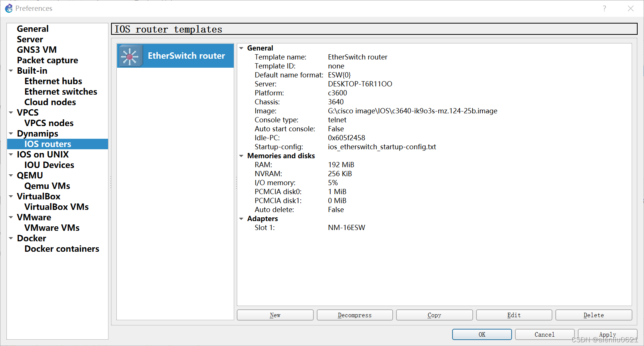Image resolution: width=644 pixels, height=346 pixels.
Task: Click the Template ID value 'none'
Action: tap(336, 66)
